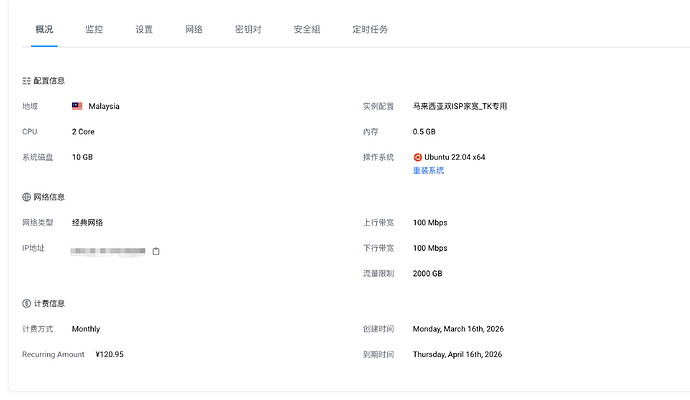690x400 pixels.
Task: Go to the 网络 tab
Action: [194, 29]
